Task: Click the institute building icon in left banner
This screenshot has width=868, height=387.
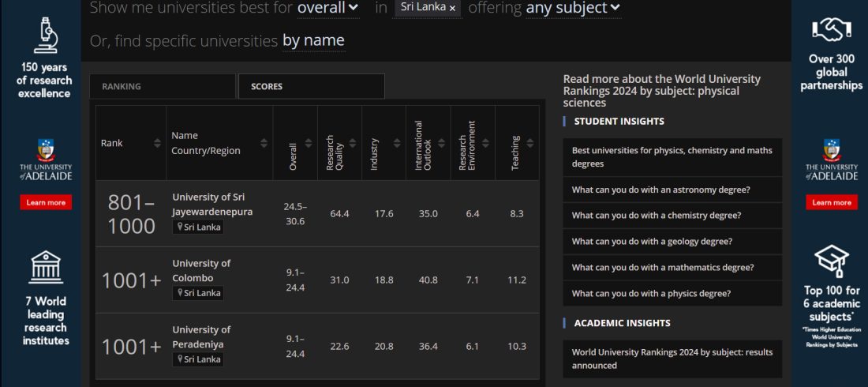Action: (46, 268)
